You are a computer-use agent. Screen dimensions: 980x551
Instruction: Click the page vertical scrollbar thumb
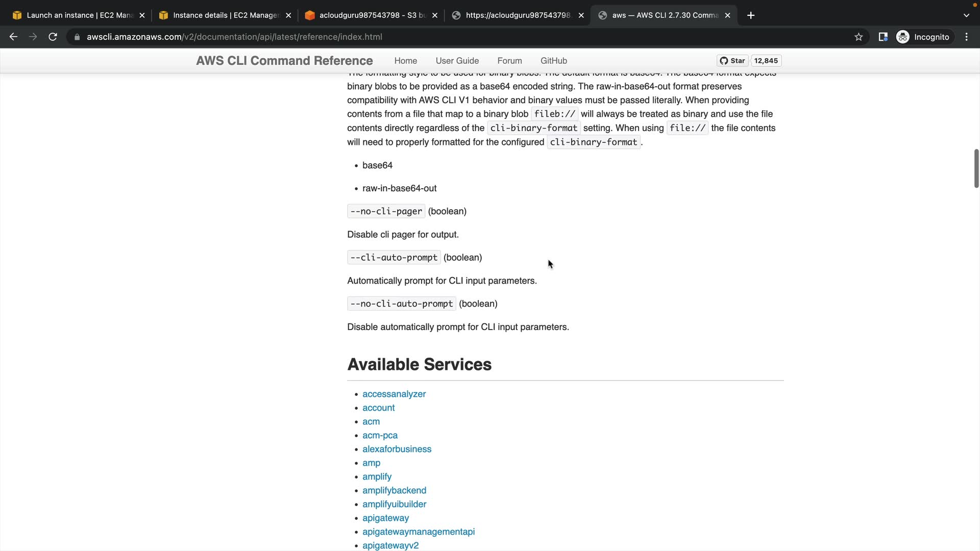tap(976, 168)
